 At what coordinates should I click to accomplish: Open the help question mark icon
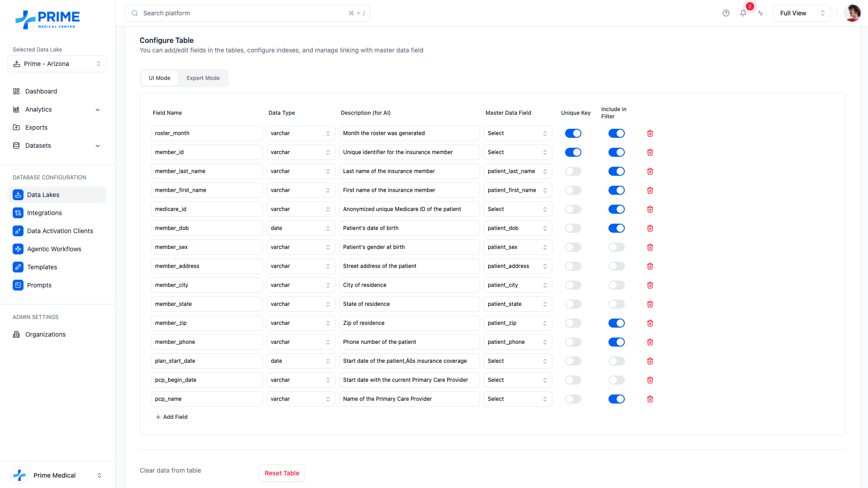pos(726,13)
